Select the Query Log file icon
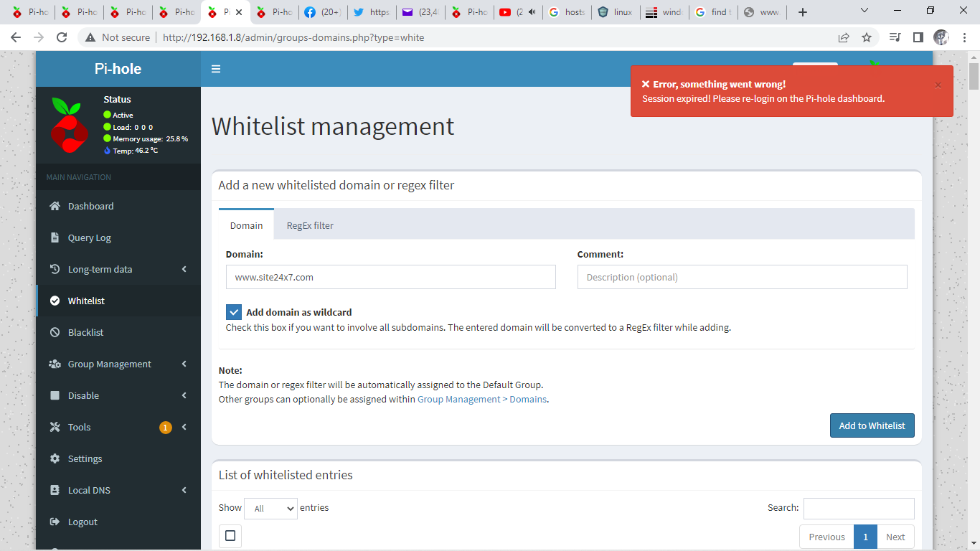The image size is (980, 551). [54, 237]
